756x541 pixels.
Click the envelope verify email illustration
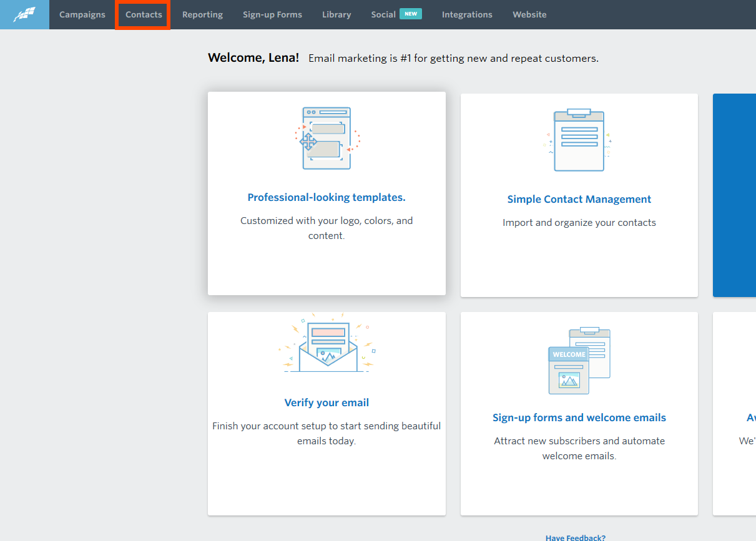[x=326, y=345]
